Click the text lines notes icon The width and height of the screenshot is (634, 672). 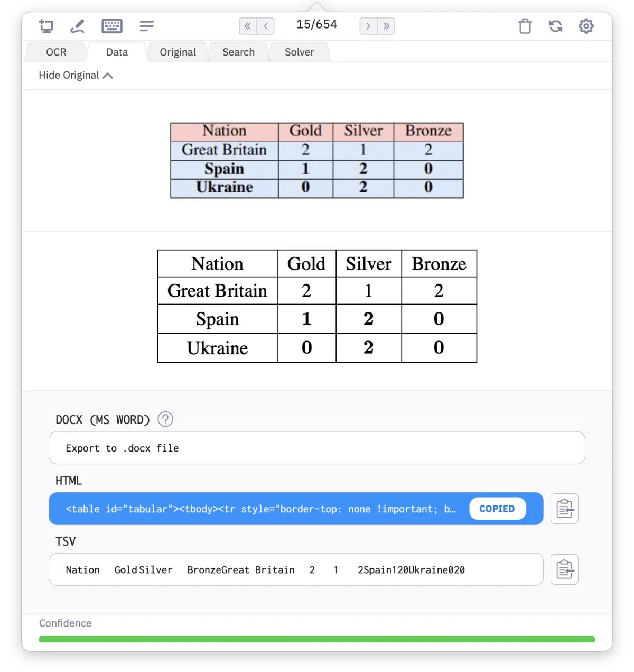tap(146, 26)
